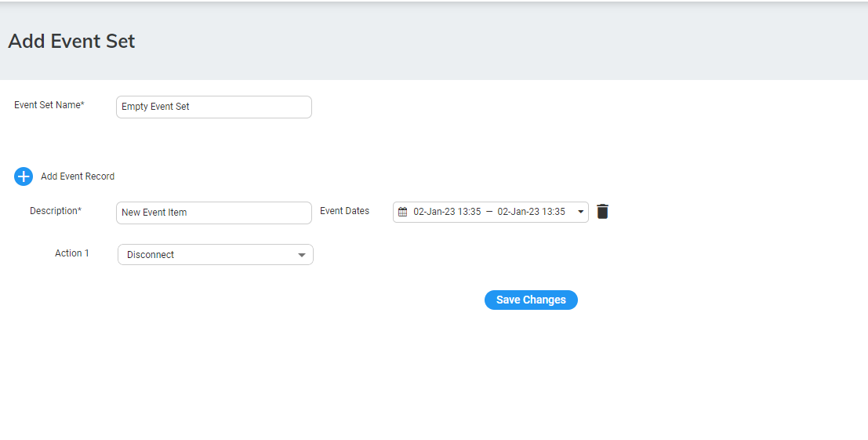The height and width of the screenshot is (440, 868).
Task: Click the New Event Item description text
Action: pos(154,213)
